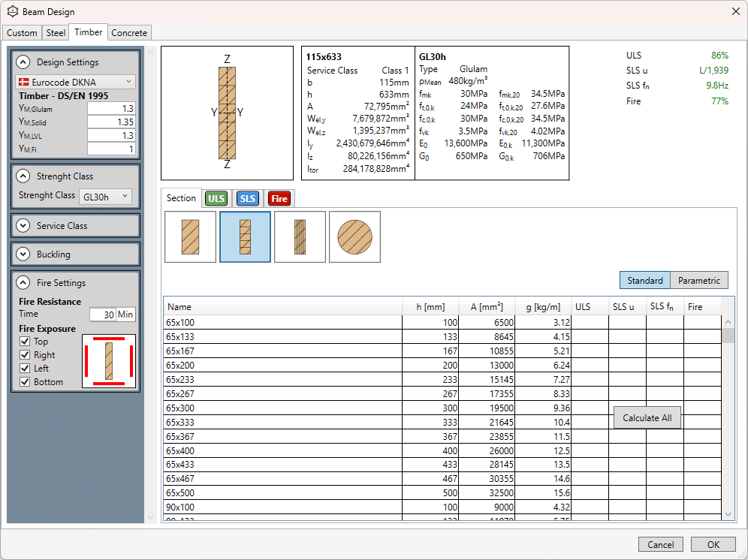Click the section table vertical scrollbar
The height and width of the screenshot is (560, 748).
[728, 418]
